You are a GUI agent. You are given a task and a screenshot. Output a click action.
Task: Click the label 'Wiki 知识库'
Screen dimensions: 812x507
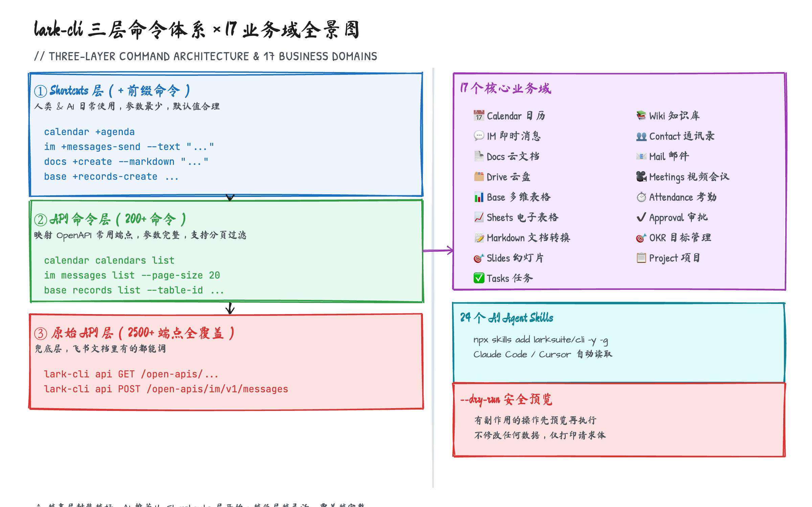[x=674, y=116]
